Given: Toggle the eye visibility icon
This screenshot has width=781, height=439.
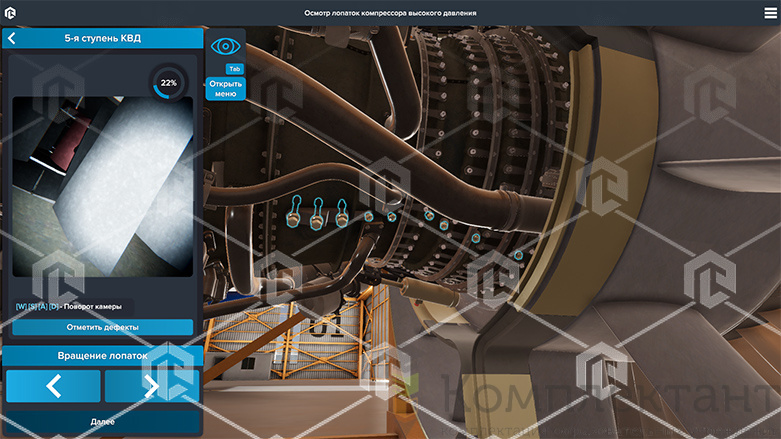Looking at the screenshot, I should (x=225, y=46).
